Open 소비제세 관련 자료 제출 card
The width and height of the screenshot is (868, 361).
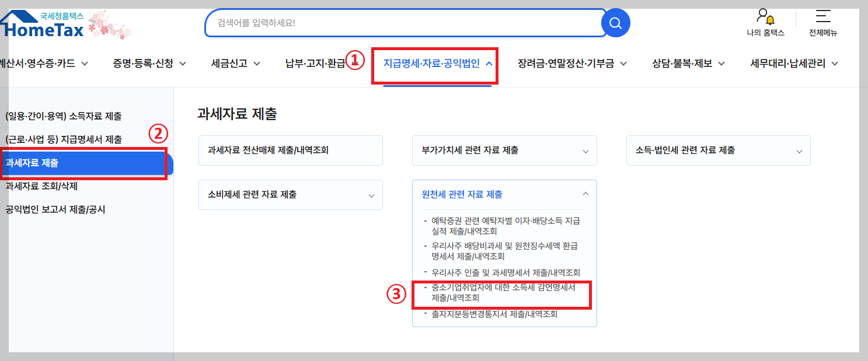[x=290, y=195]
